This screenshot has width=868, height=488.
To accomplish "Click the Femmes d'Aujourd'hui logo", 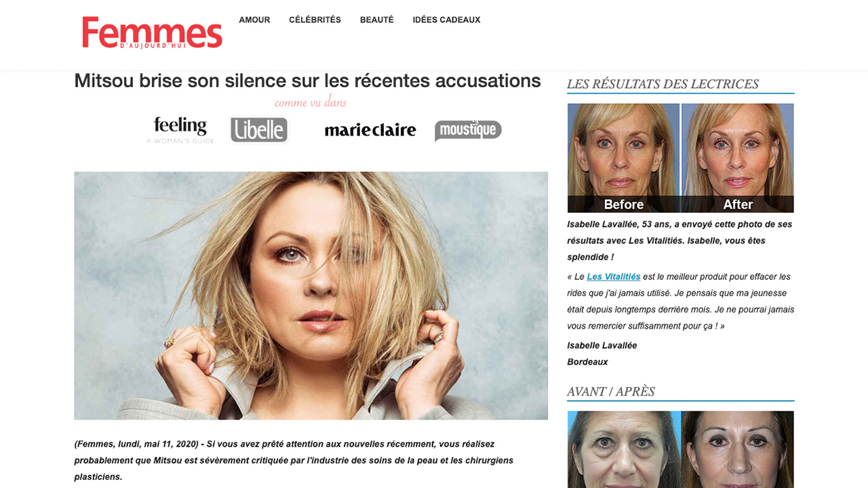I will [x=152, y=33].
